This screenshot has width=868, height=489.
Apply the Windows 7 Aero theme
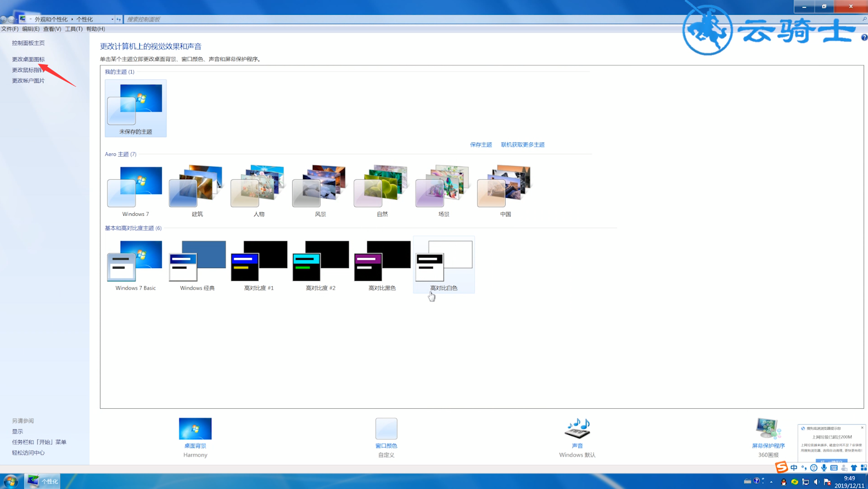click(x=136, y=191)
